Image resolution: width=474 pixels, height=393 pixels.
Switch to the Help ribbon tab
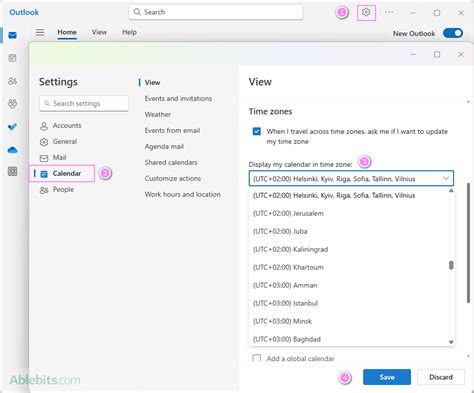tap(129, 32)
